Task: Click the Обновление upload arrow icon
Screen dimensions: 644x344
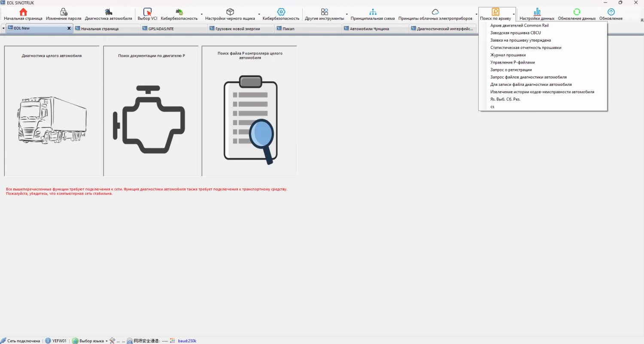Action: pyautogui.click(x=611, y=12)
